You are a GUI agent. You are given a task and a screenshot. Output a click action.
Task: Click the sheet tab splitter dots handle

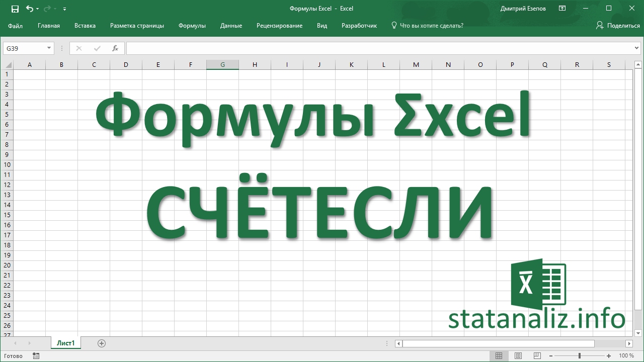click(x=386, y=343)
